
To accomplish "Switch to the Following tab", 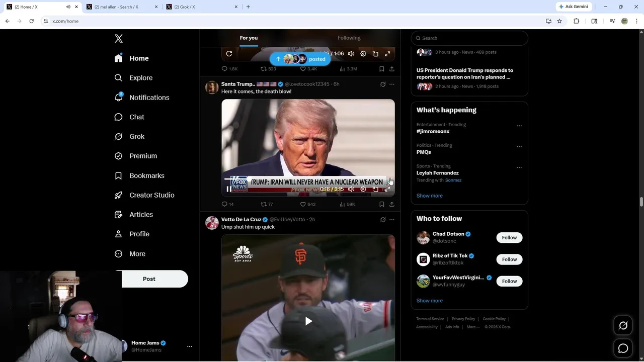I will pyautogui.click(x=349, y=38).
